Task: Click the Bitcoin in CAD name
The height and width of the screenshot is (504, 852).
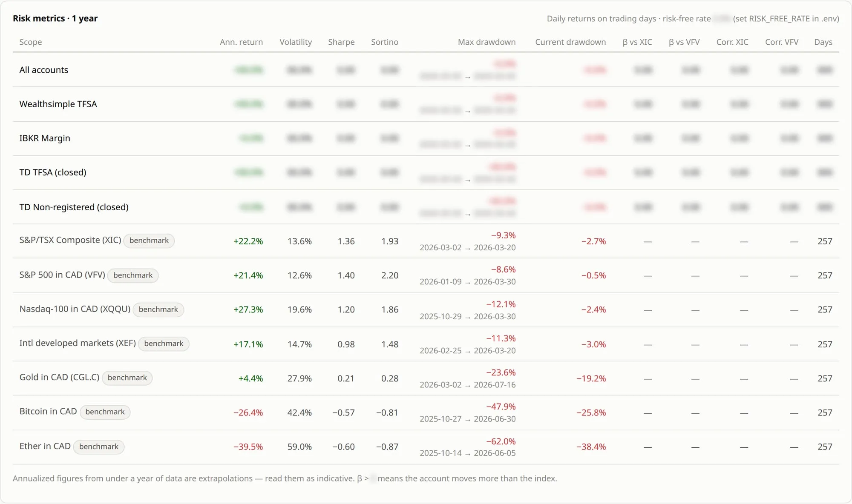Action: pyautogui.click(x=48, y=411)
